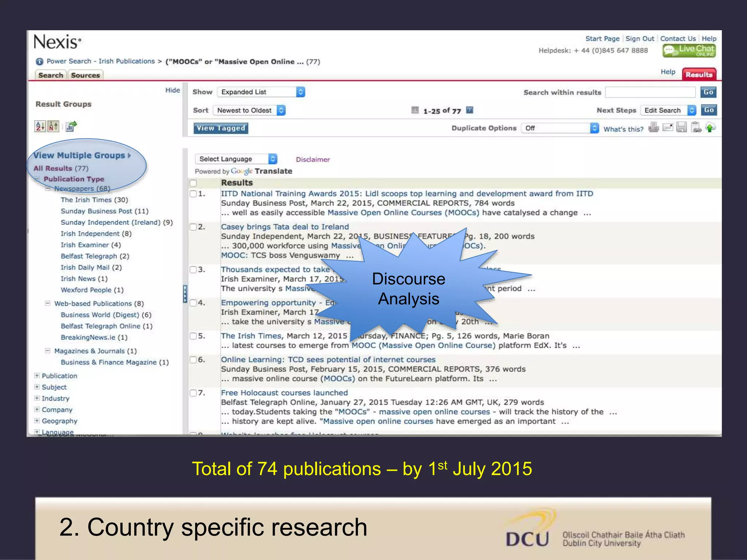Open the Free Holocaust courses launched article
The height and width of the screenshot is (560, 747).
point(285,393)
